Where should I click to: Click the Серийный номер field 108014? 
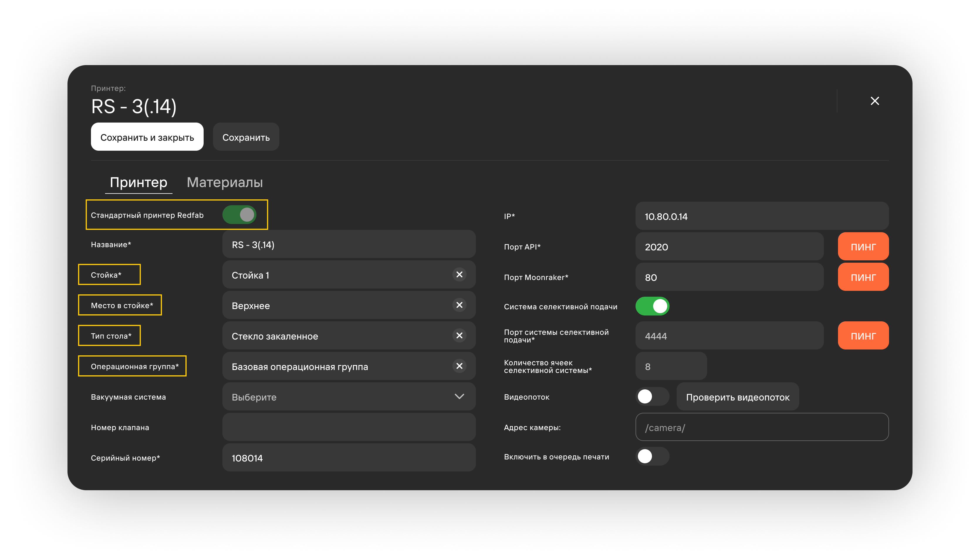pos(349,458)
